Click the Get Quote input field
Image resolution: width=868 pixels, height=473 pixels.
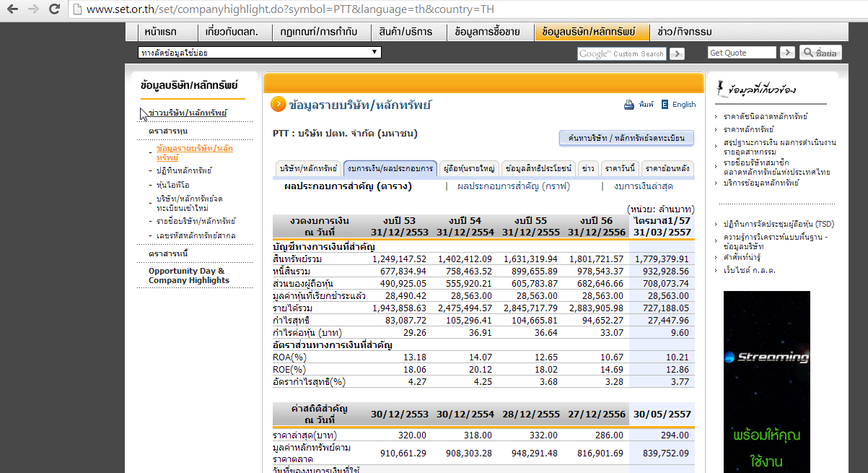[x=742, y=53]
